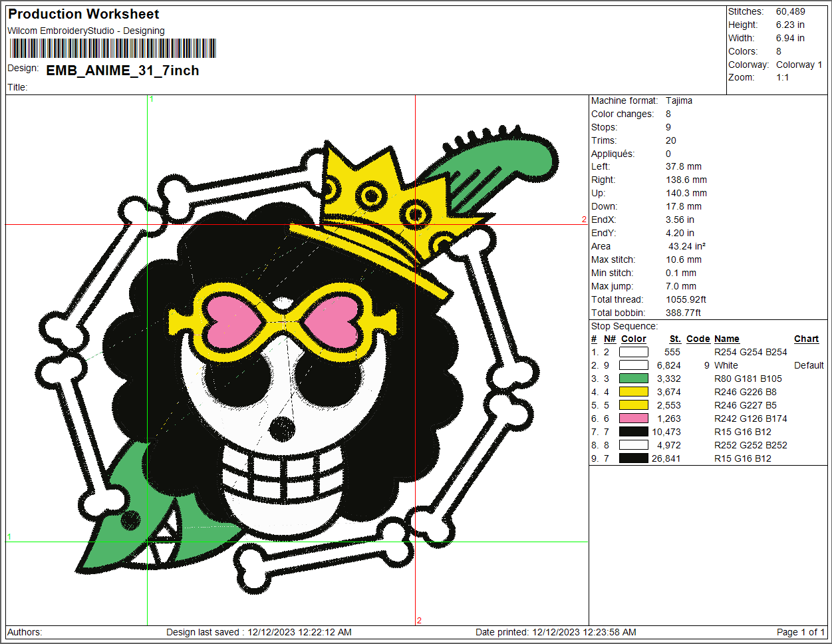Select the pink color swatch for stop 6
This screenshot has width=832, height=644.
point(633,418)
